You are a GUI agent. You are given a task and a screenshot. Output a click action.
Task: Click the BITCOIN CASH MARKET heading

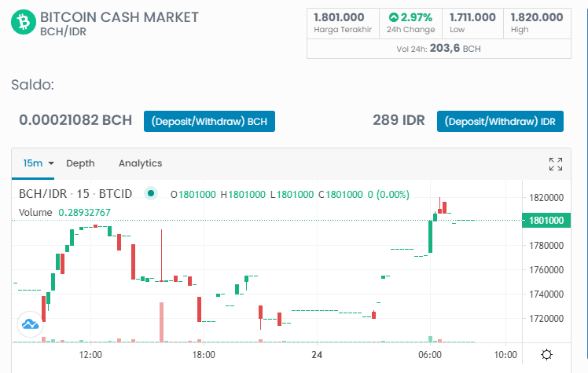click(x=119, y=17)
